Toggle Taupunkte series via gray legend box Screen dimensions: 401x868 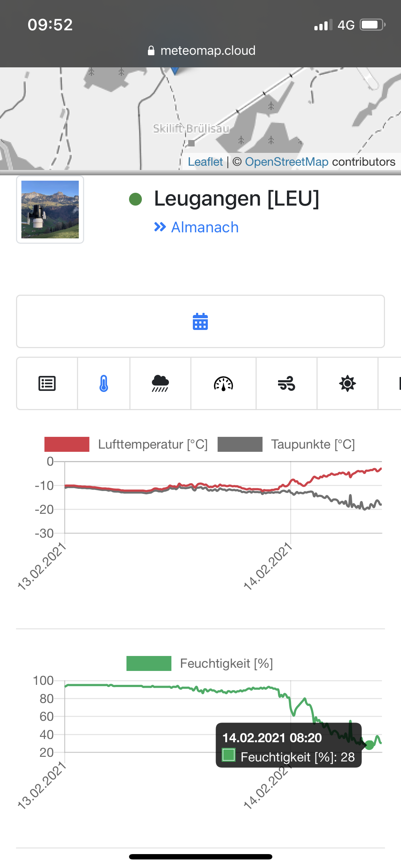(240, 444)
